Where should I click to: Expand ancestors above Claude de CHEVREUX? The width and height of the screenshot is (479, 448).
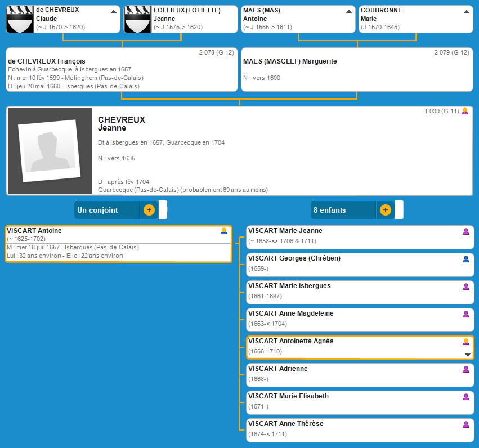[114, 11]
